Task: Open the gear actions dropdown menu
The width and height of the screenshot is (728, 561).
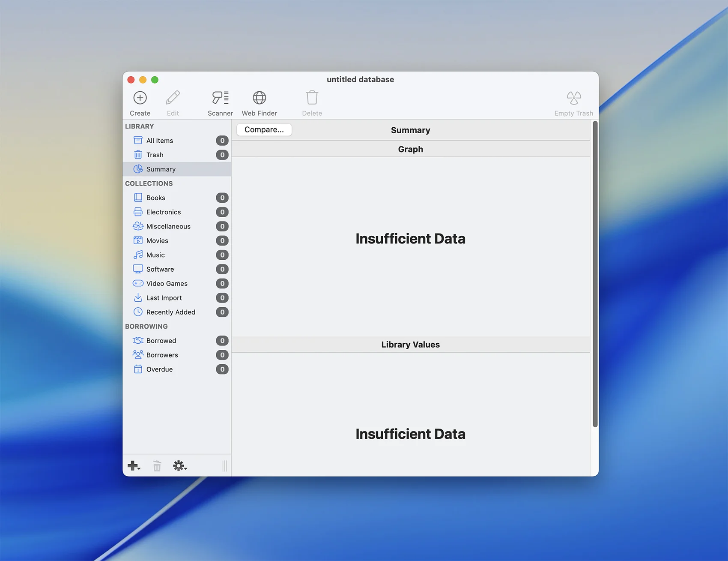Action: (180, 466)
